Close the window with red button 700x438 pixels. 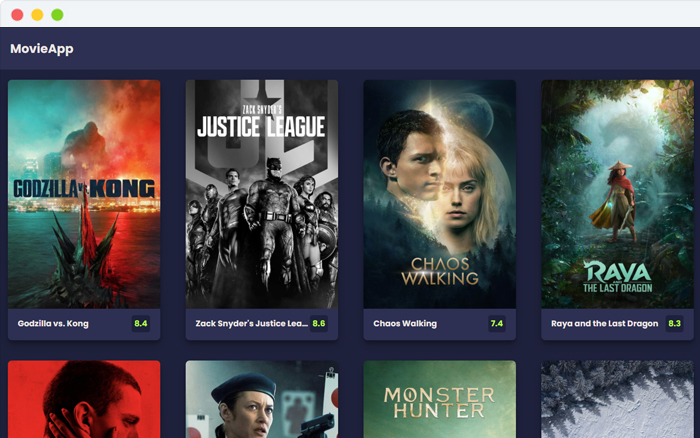coord(17,15)
